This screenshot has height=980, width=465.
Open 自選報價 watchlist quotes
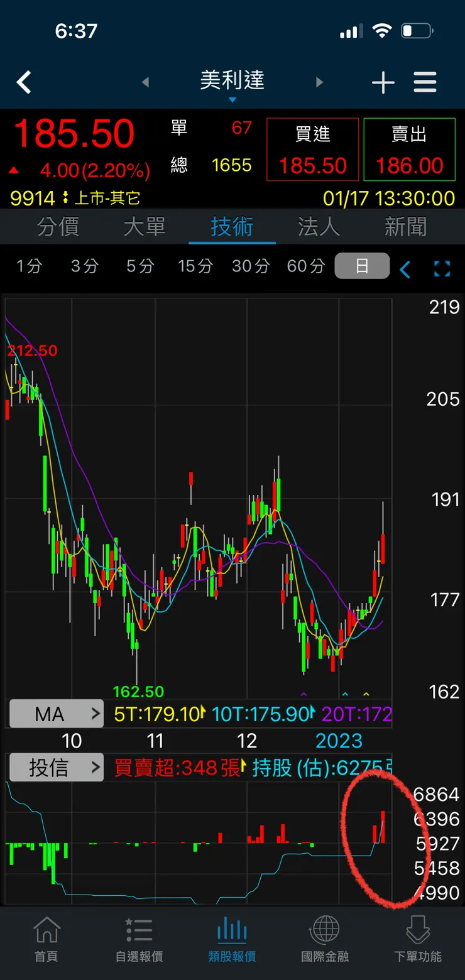point(139,940)
